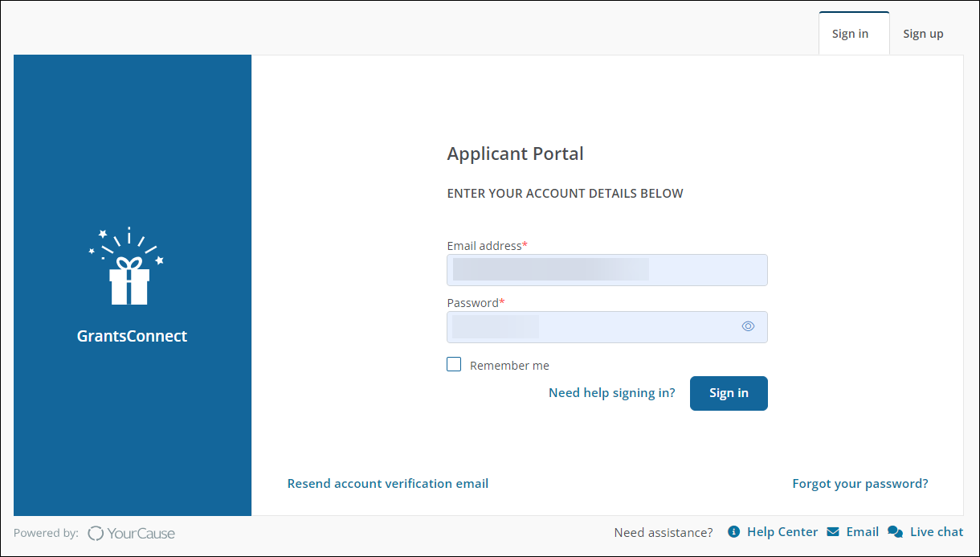
Task: Click the Live chat bubbles icon
Action: tap(895, 532)
